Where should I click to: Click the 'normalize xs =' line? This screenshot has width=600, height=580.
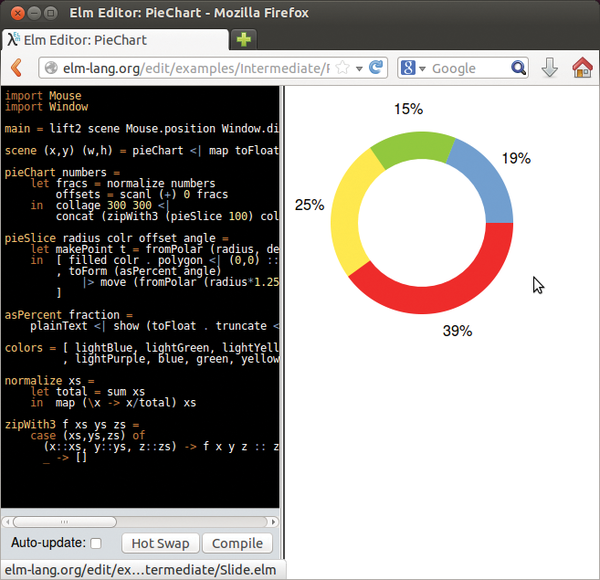pos(49,381)
